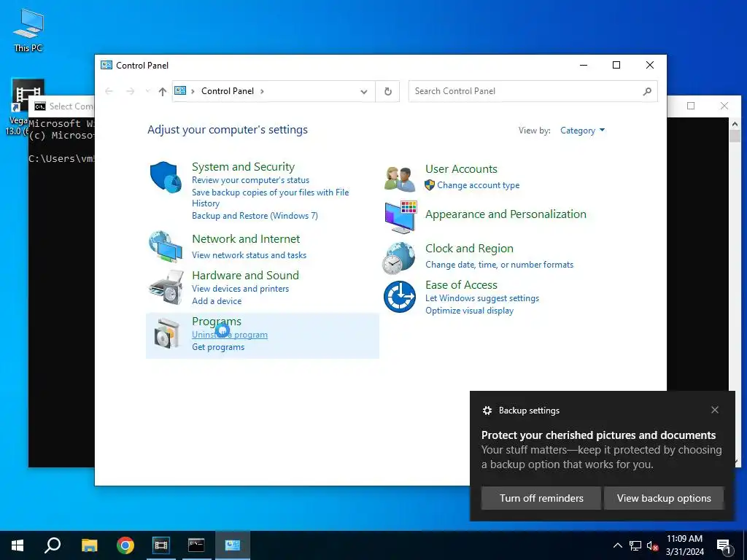Click the Clock and Region globe-clock icon
Image resolution: width=747 pixels, height=560 pixels.
click(x=399, y=257)
